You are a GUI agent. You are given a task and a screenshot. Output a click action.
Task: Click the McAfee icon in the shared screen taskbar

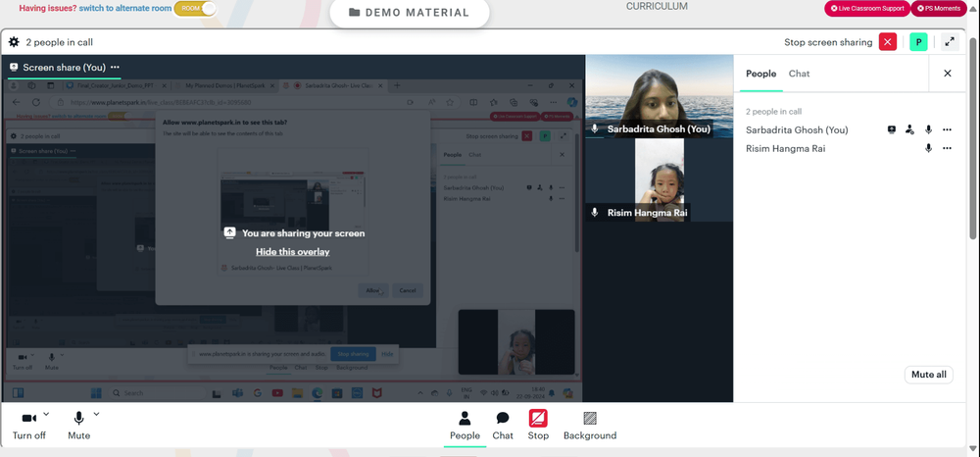[377, 393]
